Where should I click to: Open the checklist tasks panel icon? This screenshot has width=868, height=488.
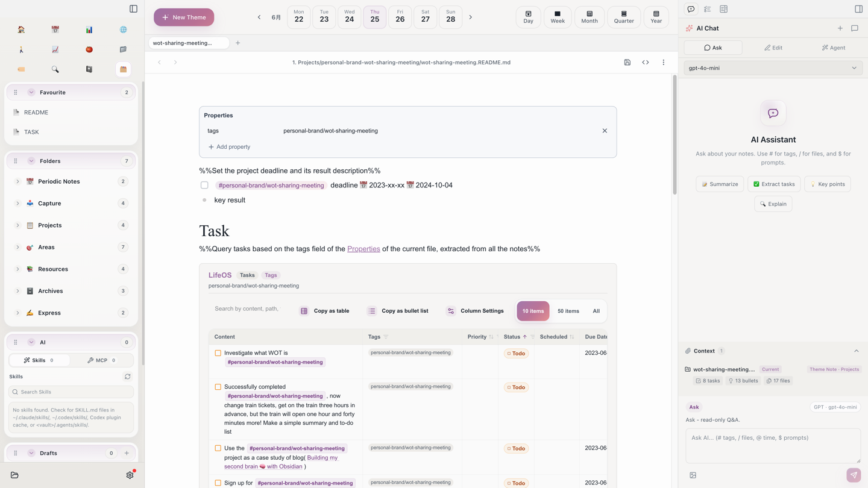707,9
